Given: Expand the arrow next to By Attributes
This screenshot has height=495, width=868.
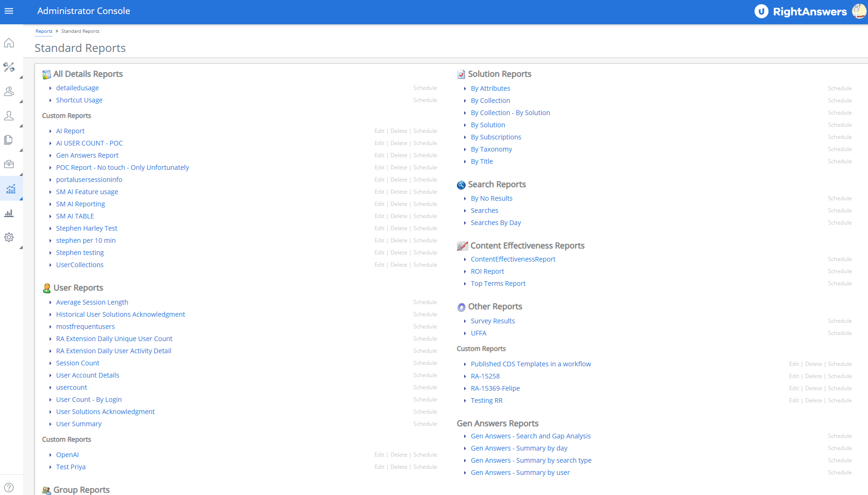Looking at the screenshot, I should 465,88.
